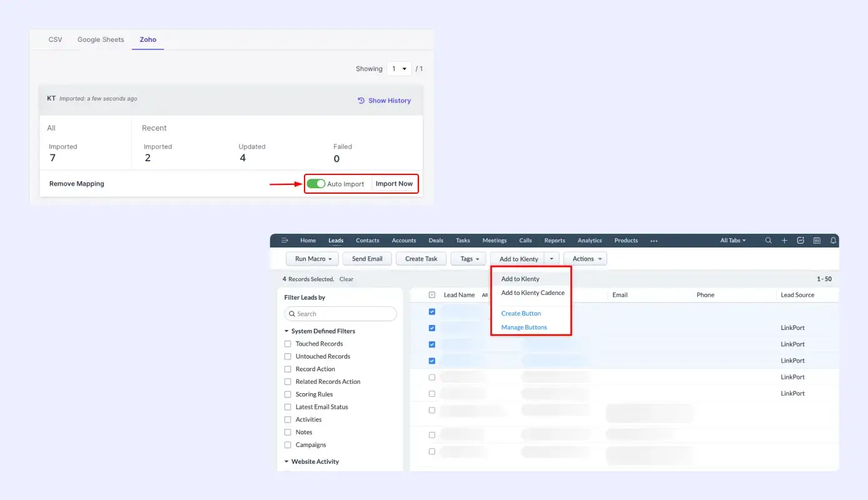The height and width of the screenshot is (500, 868).
Task: Open the Reports module tab
Action: (x=555, y=241)
